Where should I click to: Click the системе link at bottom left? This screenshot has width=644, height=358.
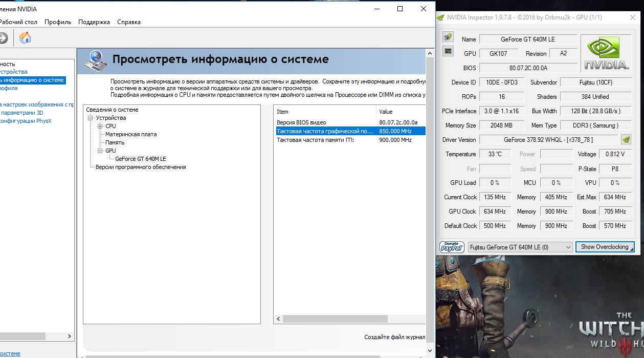(x=10, y=353)
